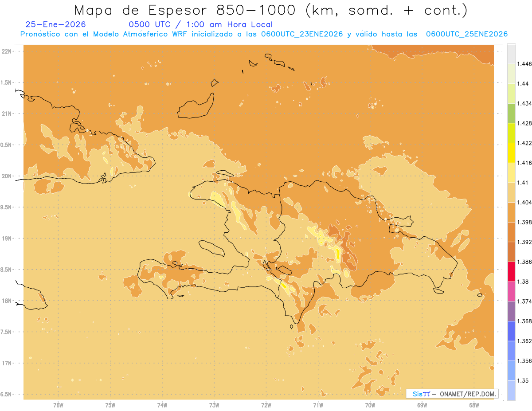Pick the bright yellow swatch above 1.416
This screenshot has height=411, width=532.
coord(511,153)
